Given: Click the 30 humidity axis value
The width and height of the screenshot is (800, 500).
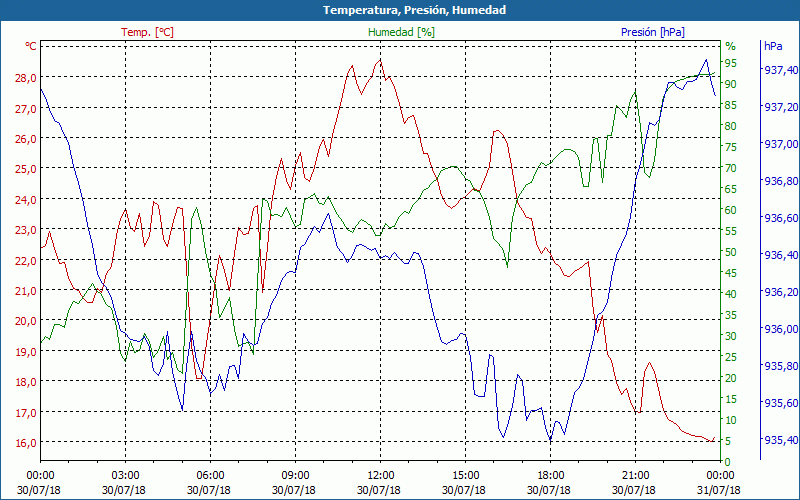Looking at the screenshot, I should tap(731, 336).
